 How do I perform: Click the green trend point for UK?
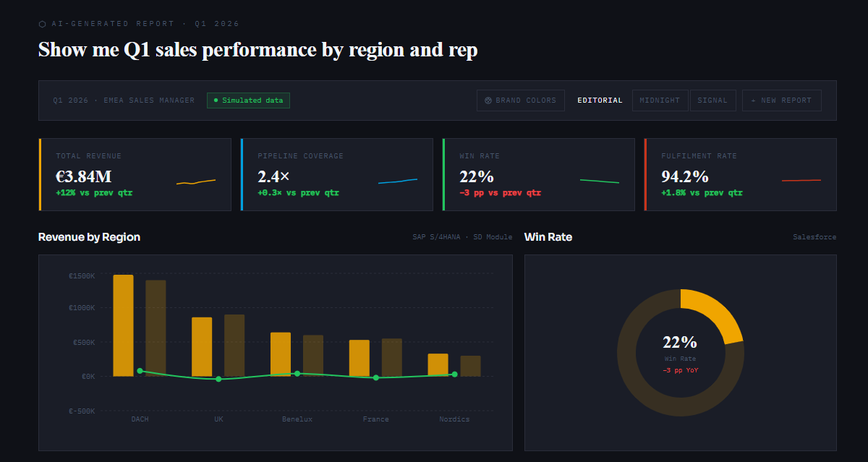[218, 379]
